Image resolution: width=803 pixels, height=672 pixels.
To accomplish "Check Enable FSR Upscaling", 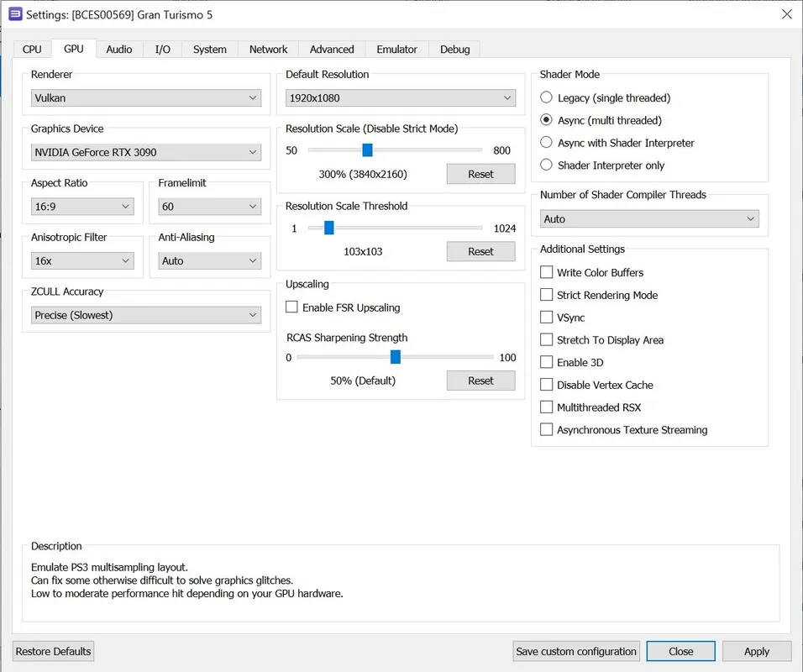I will tap(343, 307).
